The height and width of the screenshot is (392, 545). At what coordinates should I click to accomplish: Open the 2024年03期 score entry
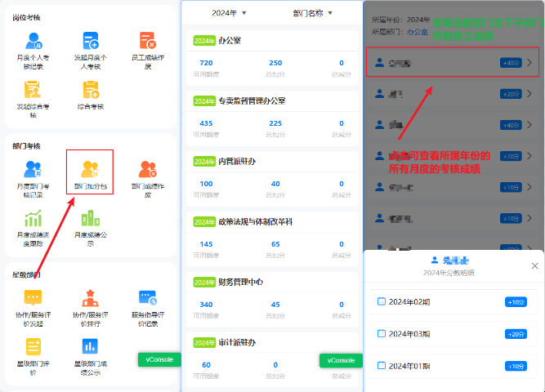coord(453,334)
